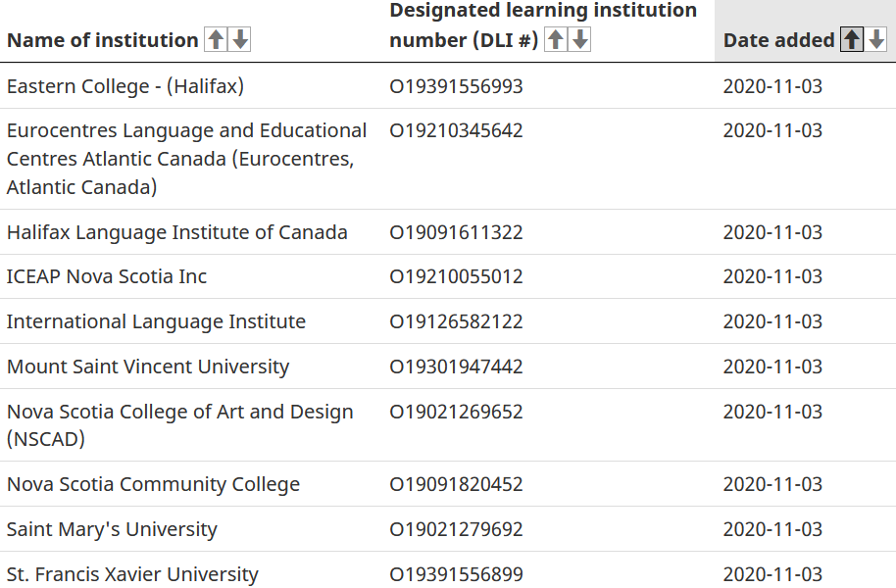Click the date for Nova Scotia Community College
This screenshot has width=896, height=588.
(772, 484)
